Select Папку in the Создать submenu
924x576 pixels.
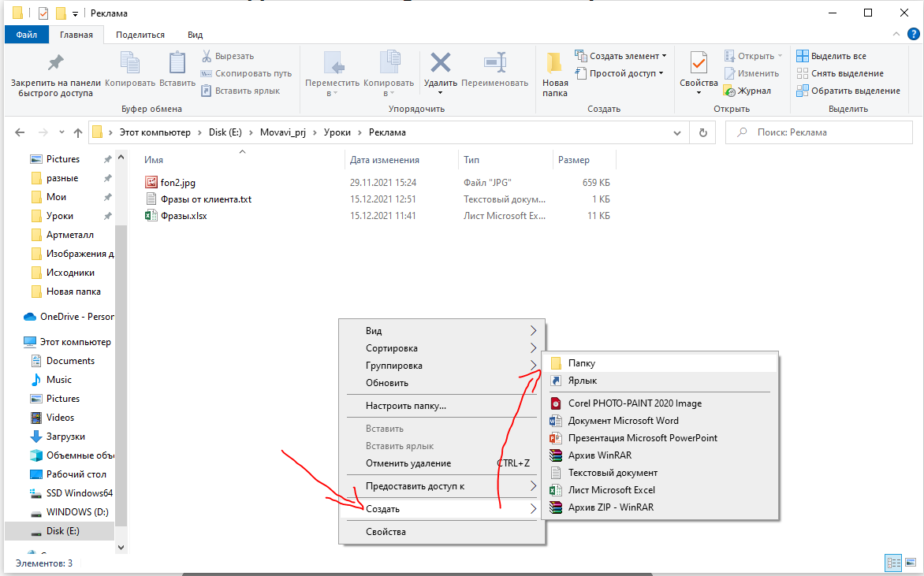pyautogui.click(x=660, y=363)
